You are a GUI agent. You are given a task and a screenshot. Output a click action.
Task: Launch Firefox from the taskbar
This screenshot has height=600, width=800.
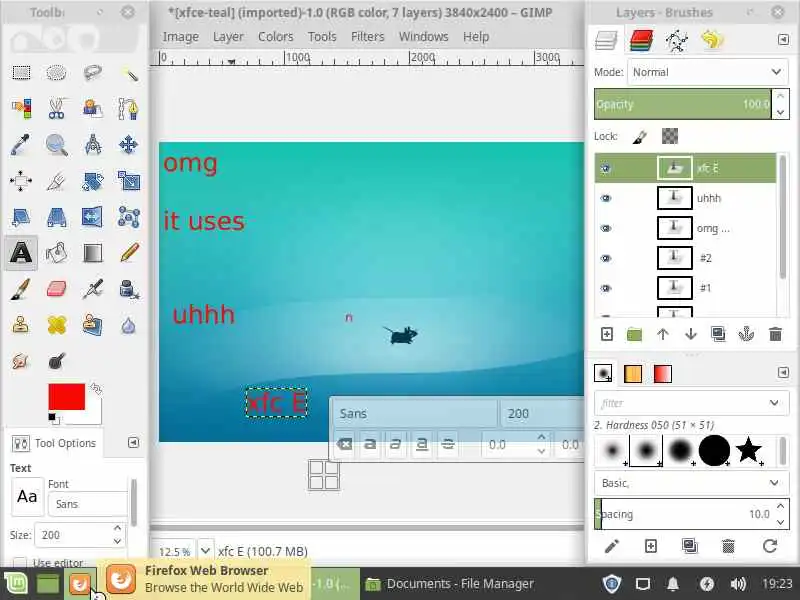coord(80,584)
